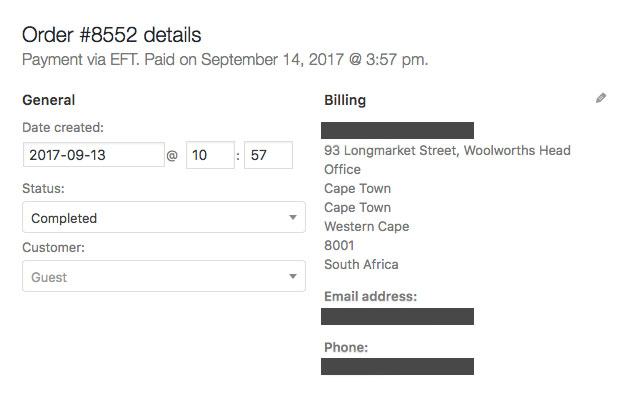624x401 pixels.
Task: Click the Billing section heading
Action: [x=345, y=100]
